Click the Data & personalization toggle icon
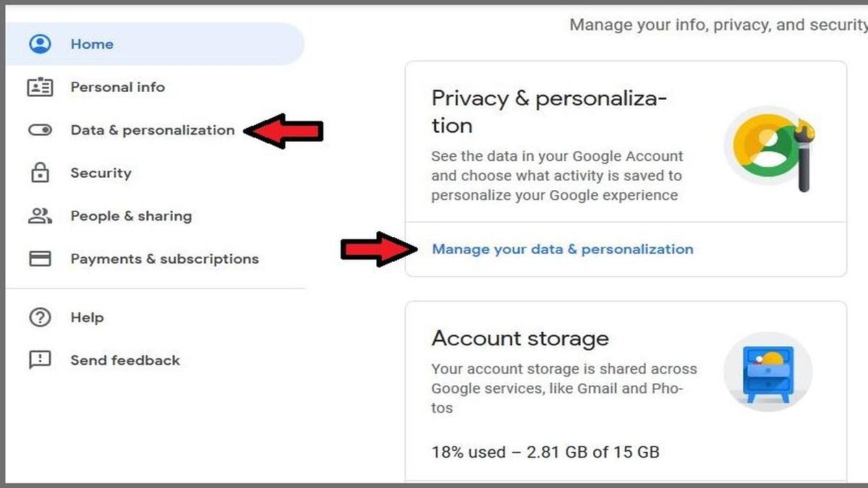This screenshot has width=868, height=488. 41,130
